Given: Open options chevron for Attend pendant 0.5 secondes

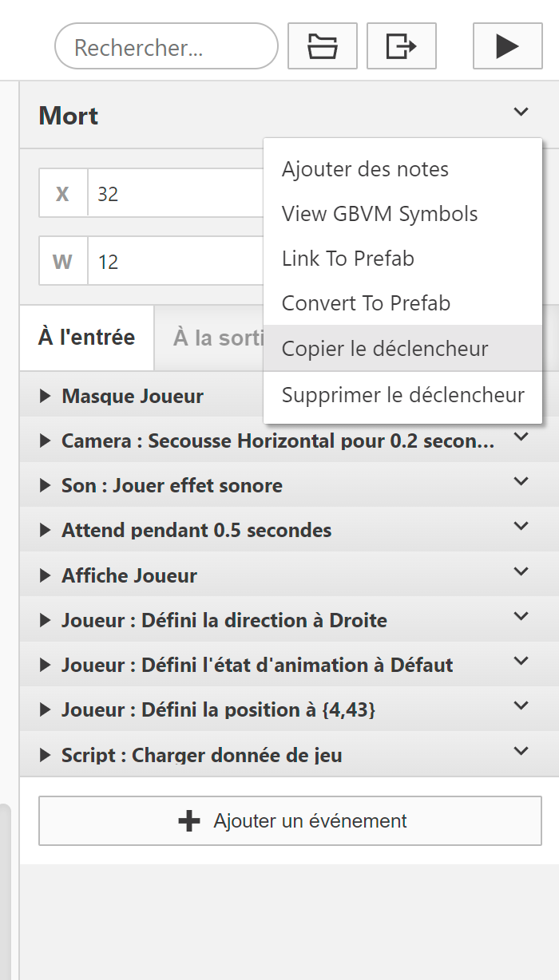Looking at the screenshot, I should coord(521,526).
